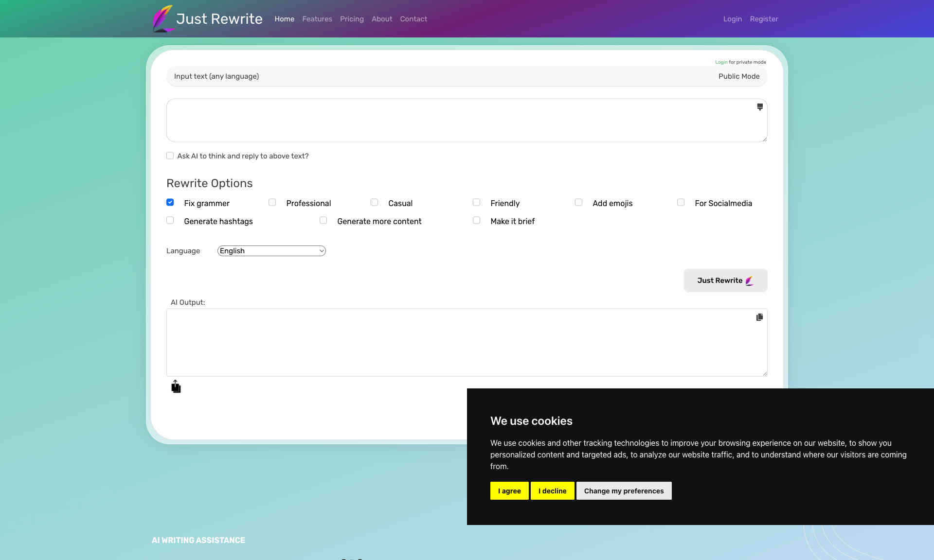The image size is (934, 560).
Task: Open the Pricing page
Action: pos(352,18)
